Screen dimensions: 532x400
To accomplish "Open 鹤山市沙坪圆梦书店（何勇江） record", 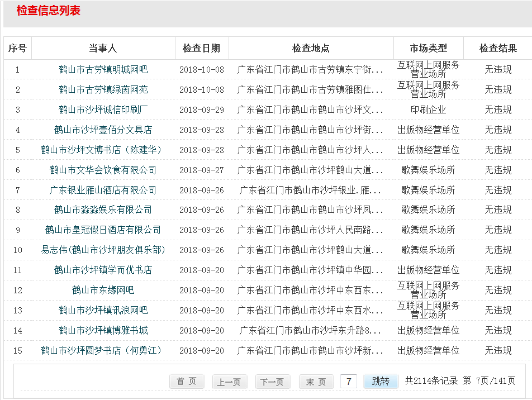I will (x=103, y=351).
